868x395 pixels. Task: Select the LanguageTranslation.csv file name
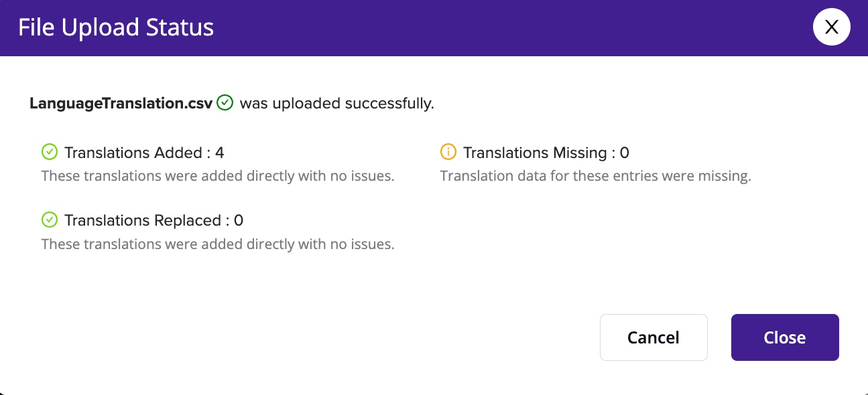click(x=121, y=104)
